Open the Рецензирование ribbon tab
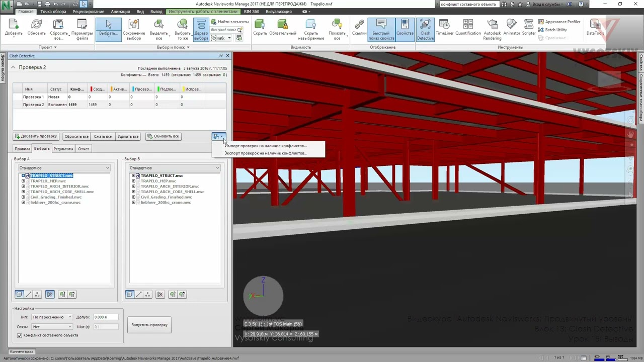Viewport: 644px width, 362px height. click(x=89, y=12)
